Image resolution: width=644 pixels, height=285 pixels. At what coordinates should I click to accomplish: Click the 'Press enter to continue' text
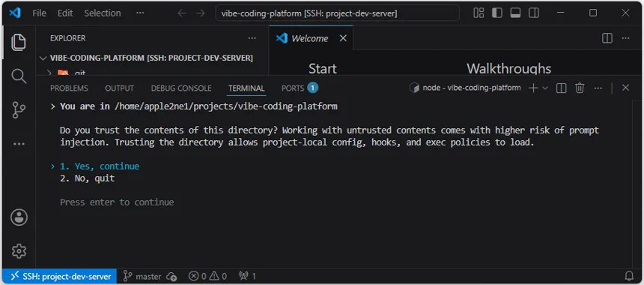[117, 202]
